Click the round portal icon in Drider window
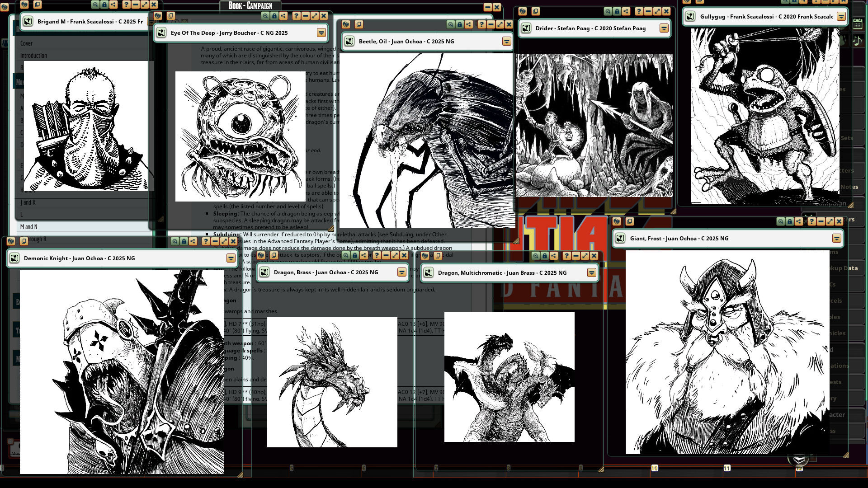 click(523, 11)
